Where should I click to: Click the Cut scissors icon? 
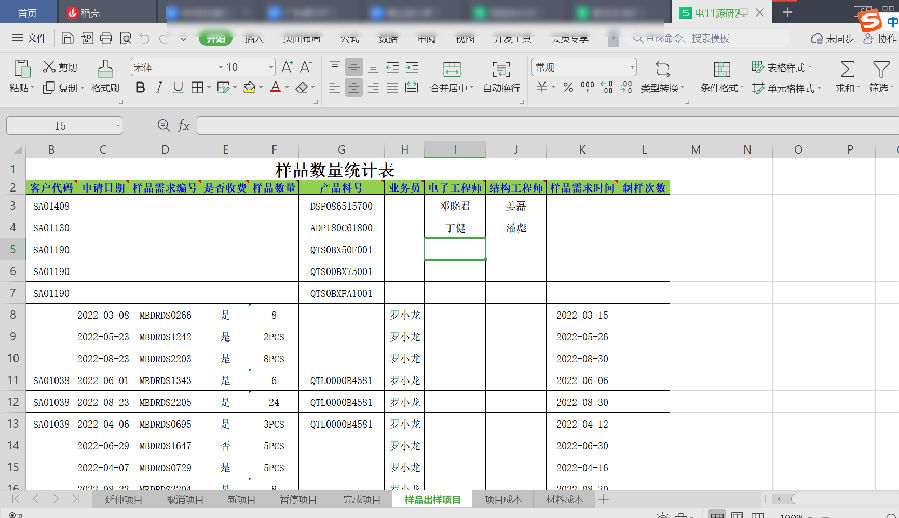tap(50, 67)
